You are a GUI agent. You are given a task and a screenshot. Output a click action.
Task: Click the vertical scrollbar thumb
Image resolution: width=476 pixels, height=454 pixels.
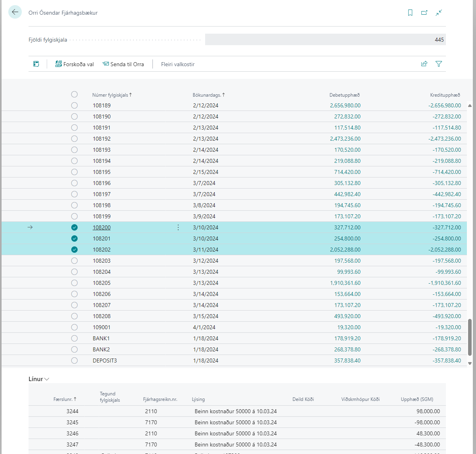470,337
